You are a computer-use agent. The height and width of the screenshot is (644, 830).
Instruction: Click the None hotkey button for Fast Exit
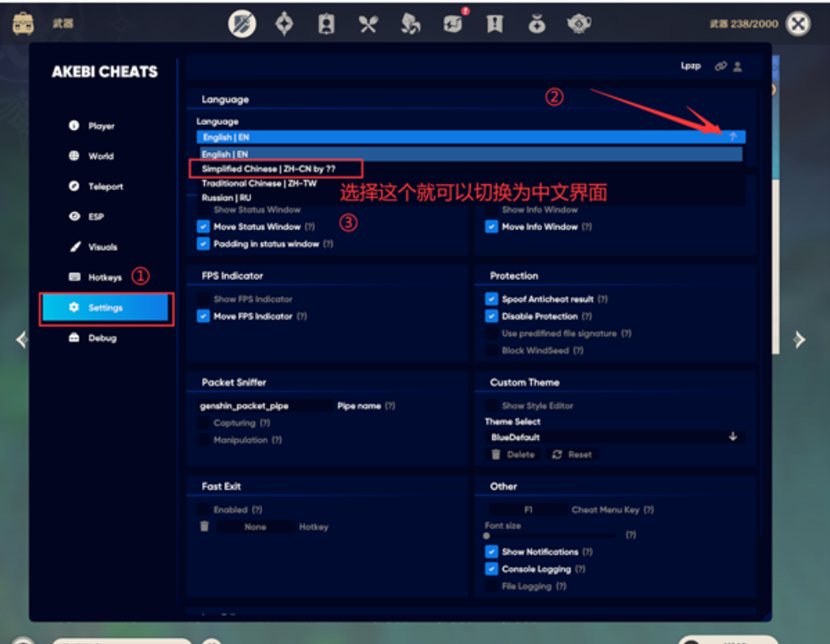(255, 527)
